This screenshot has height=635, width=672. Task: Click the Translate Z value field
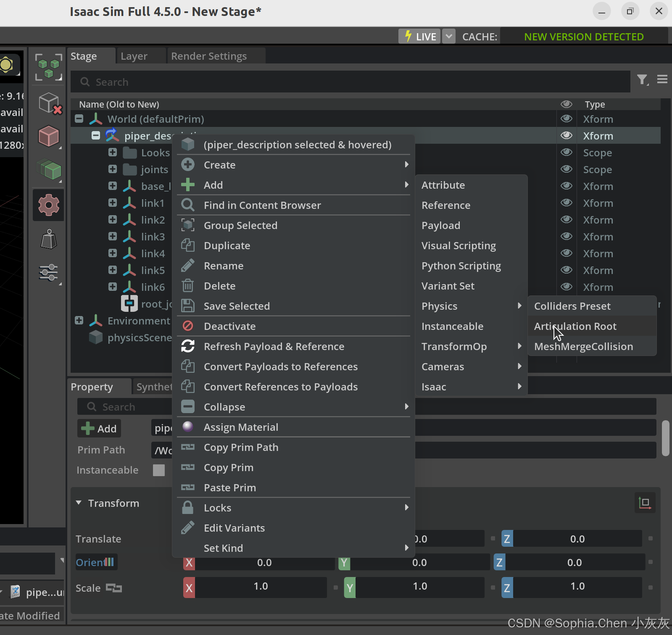577,539
